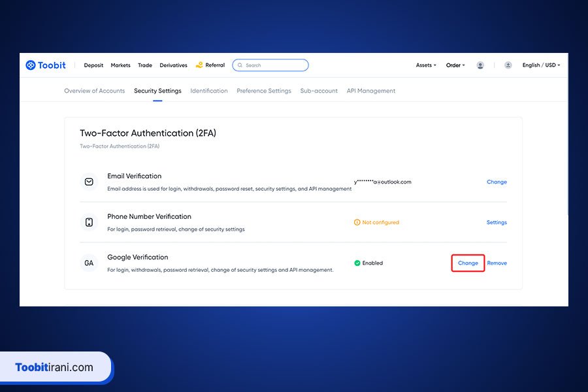Open the Referral gift icon link
588x392 pixels.
coord(199,65)
